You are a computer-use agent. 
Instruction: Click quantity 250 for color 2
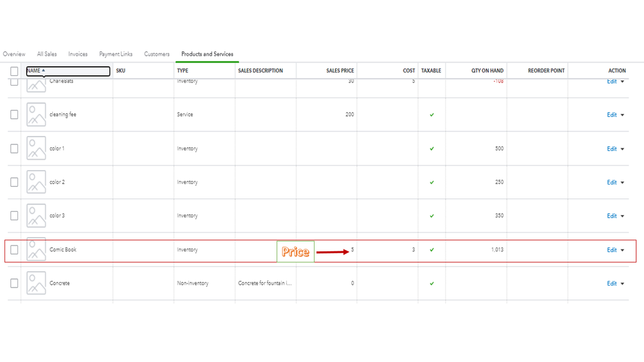click(499, 182)
